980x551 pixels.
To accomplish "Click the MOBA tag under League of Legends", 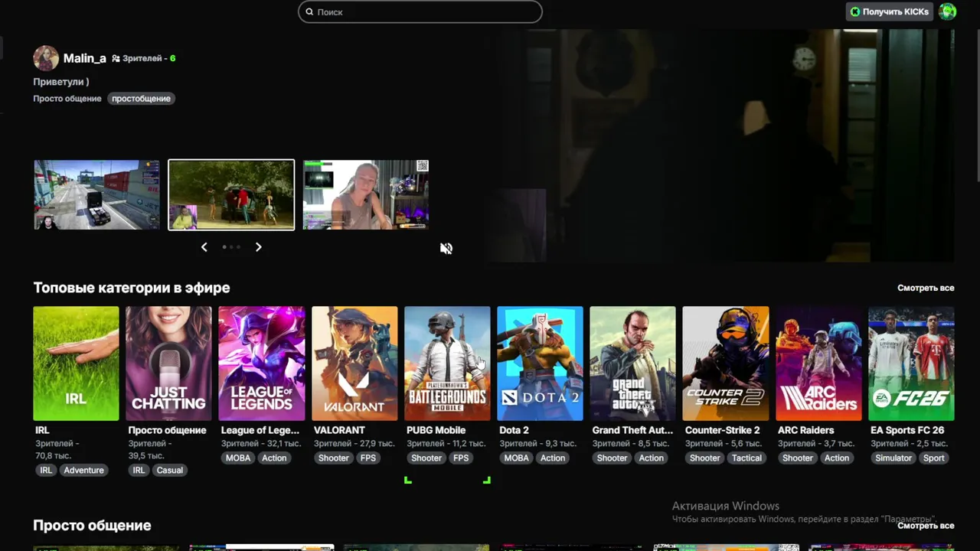I will click(238, 458).
